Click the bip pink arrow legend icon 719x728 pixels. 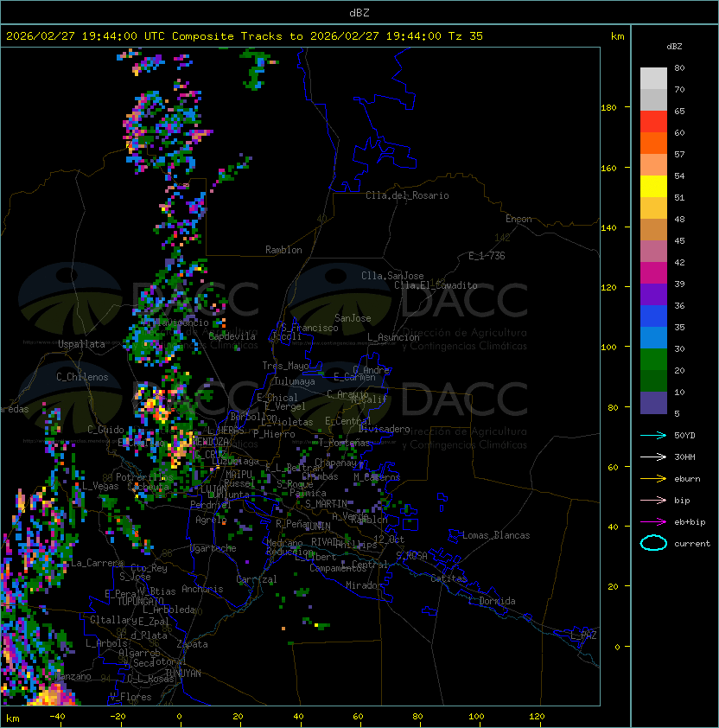click(653, 500)
